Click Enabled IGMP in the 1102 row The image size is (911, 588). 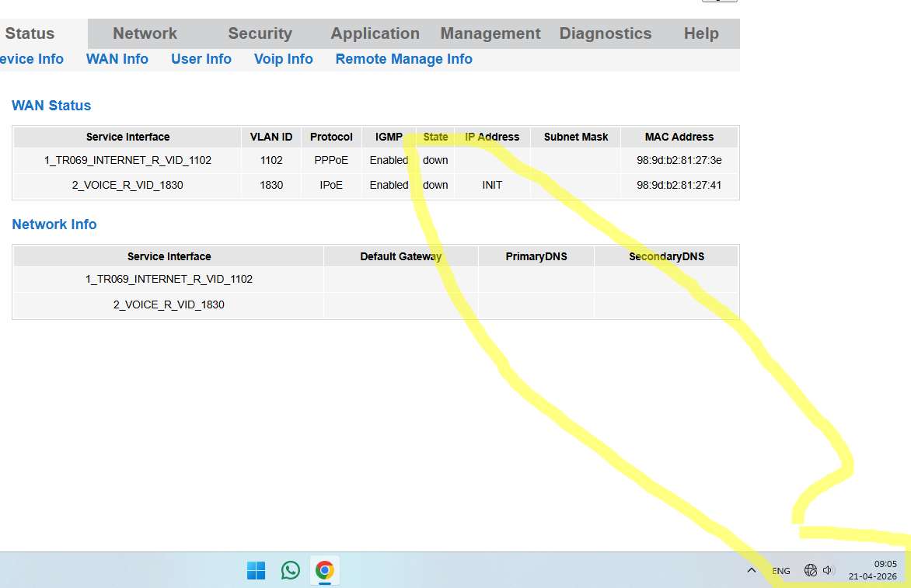click(389, 160)
